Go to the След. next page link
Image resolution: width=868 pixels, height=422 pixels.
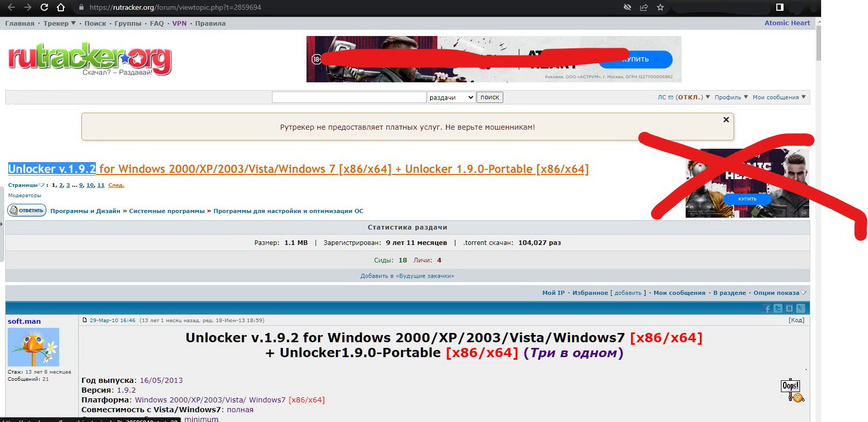point(116,185)
